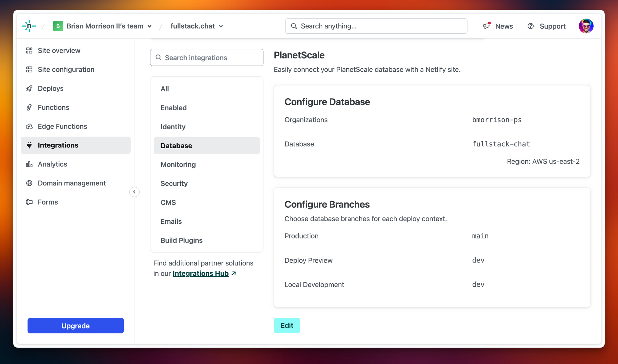Open the Integrations Hub link
The height and width of the screenshot is (364, 618).
point(201,273)
